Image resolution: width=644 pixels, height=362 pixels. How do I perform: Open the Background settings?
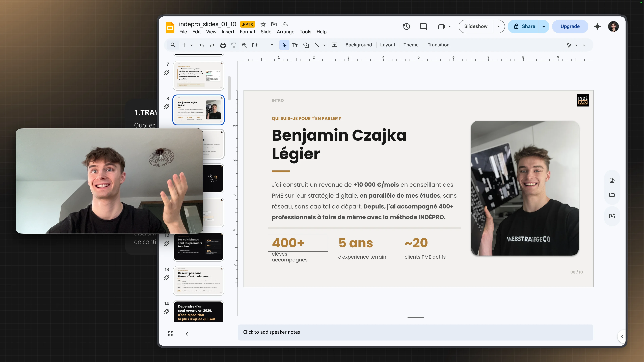tap(359, 45)
